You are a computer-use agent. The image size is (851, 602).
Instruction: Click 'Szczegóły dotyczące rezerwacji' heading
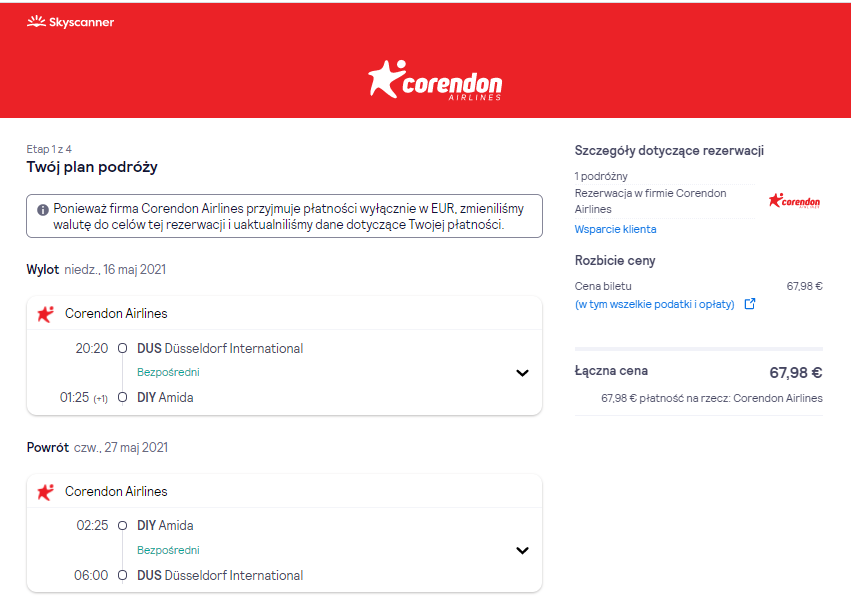669,150
